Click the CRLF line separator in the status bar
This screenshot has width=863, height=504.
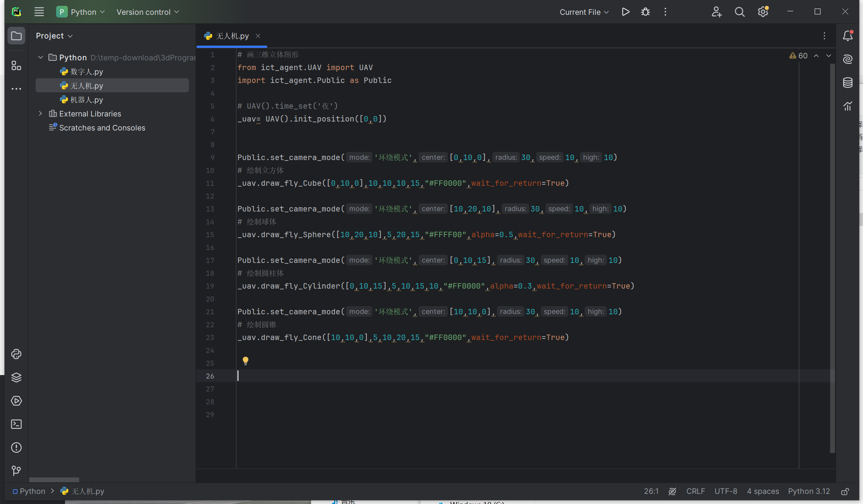point(695,491)
